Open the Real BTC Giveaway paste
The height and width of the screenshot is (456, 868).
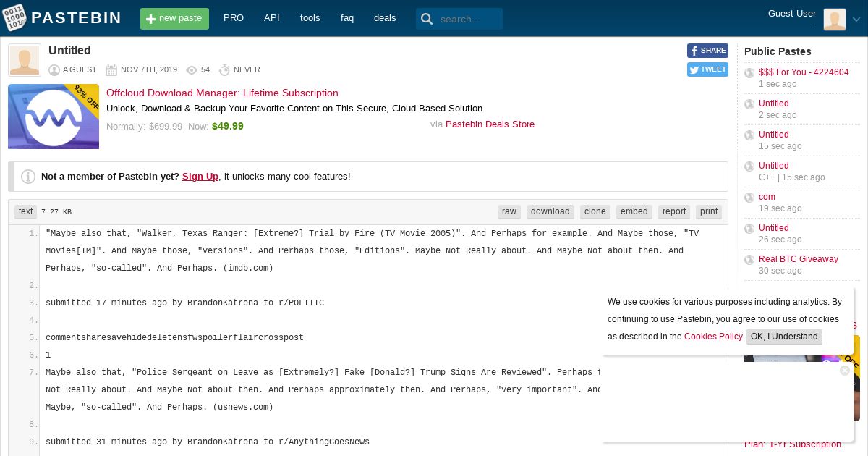click(x=799, y=259)
